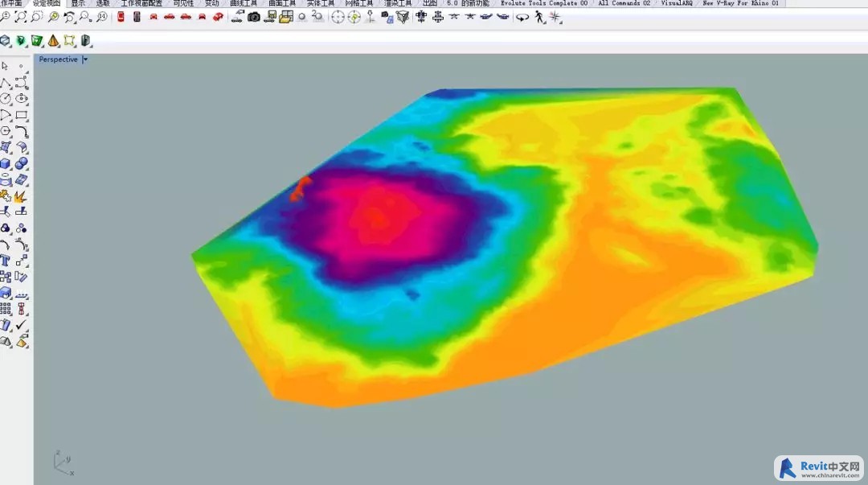Click the rotate view circular arrow icon
The width and height of the screenshot is (868, 485).
(x=69, y=17)
